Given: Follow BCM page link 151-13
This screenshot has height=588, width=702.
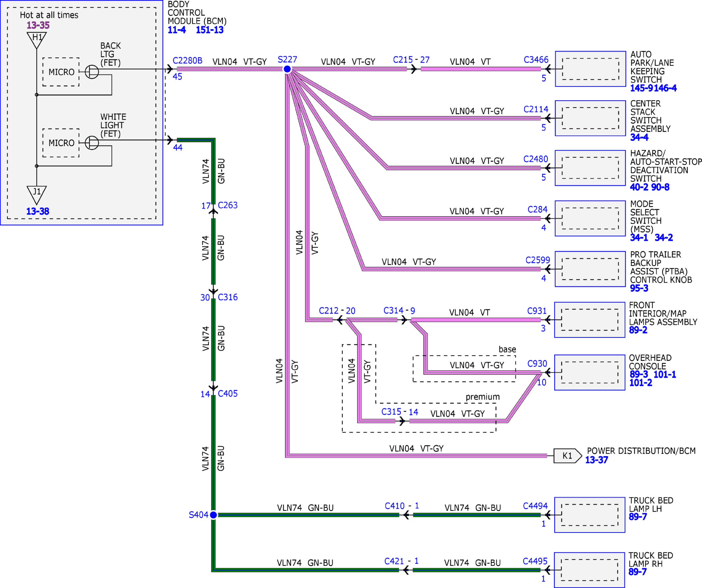Looking at the screenshot, I should tap(210, 30).
